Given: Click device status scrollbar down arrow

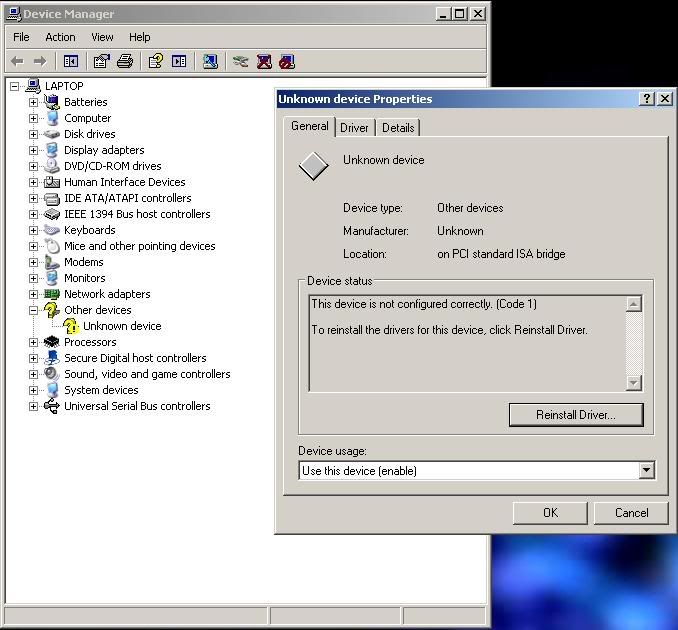Looking at the screenshot, I should [x=633, y=383].
